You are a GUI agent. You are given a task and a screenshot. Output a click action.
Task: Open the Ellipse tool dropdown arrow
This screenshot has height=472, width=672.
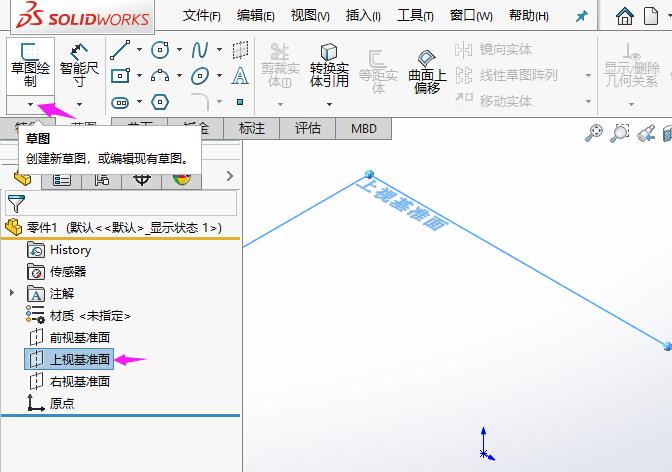tap(219, 76)
